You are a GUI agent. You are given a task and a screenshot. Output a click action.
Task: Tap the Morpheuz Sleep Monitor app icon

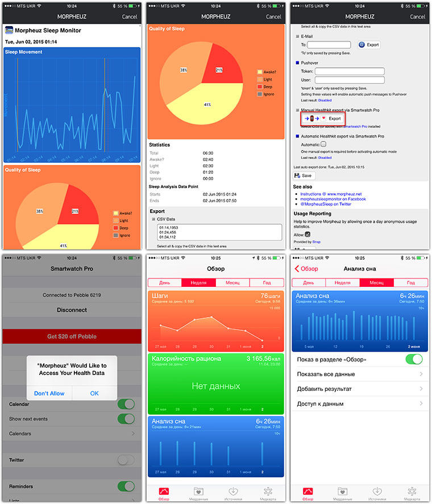9,30
